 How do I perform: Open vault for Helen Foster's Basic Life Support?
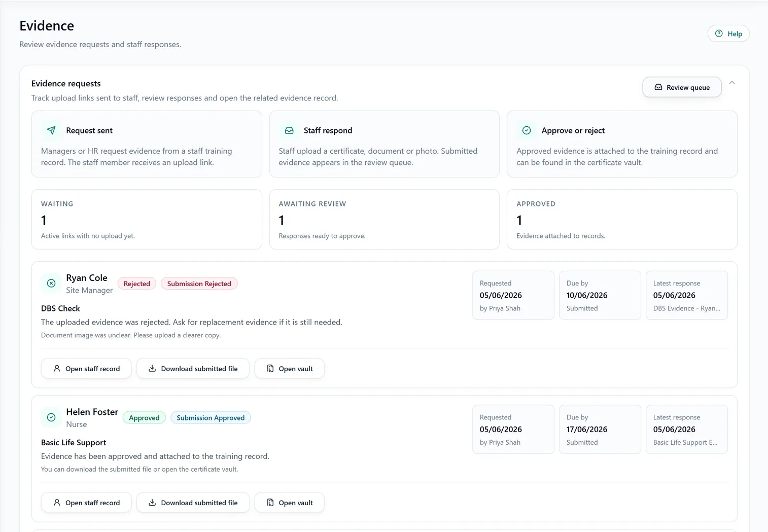click(x=289, y=503)
